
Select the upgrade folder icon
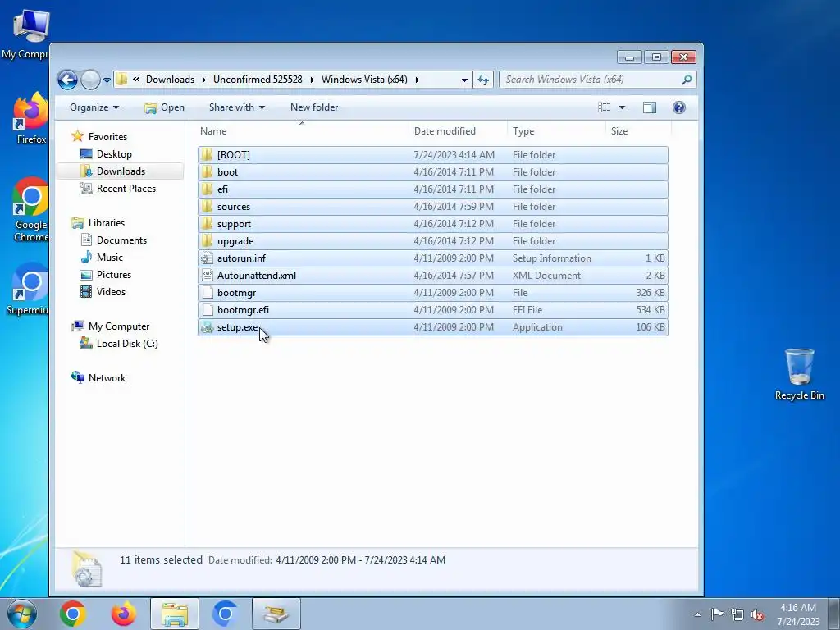(208, 240)
